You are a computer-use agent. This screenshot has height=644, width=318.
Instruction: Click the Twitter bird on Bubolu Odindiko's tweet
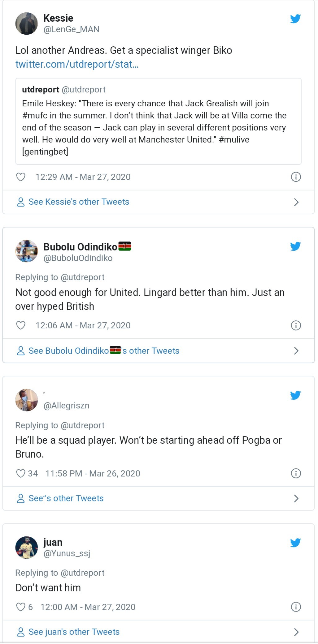[296, 246]
